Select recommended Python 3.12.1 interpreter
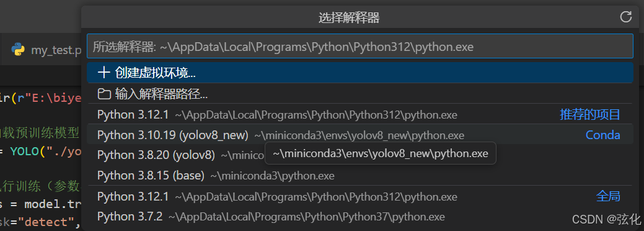The width and height of the screenshot is (644, 231). pyautogui.click(x=359, y=114)
